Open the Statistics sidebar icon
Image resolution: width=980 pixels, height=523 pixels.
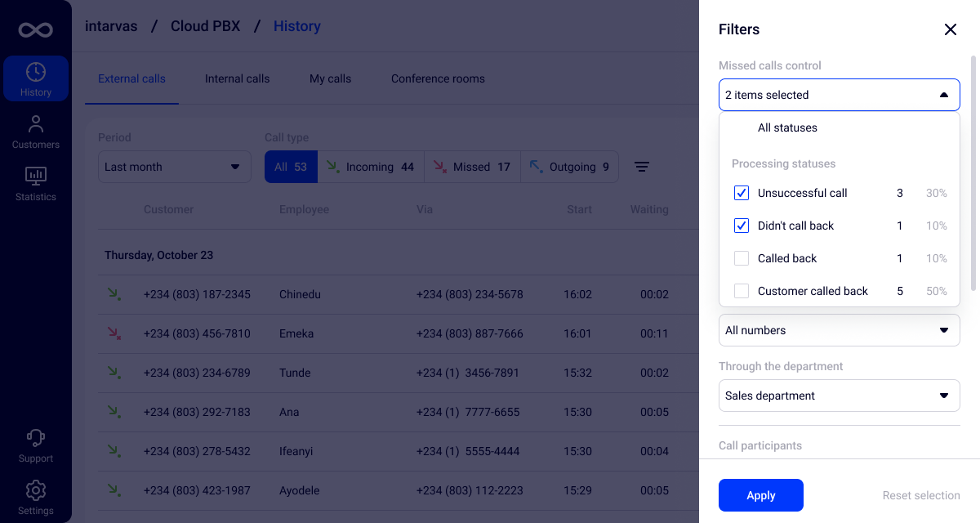36,184
